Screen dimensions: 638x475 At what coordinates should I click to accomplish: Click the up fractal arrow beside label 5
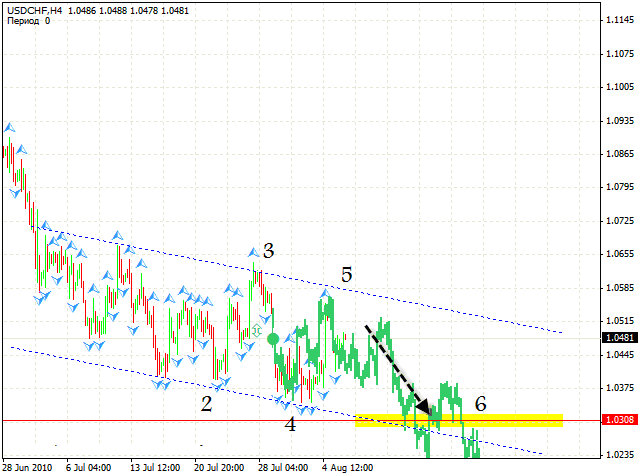point(326,292)
